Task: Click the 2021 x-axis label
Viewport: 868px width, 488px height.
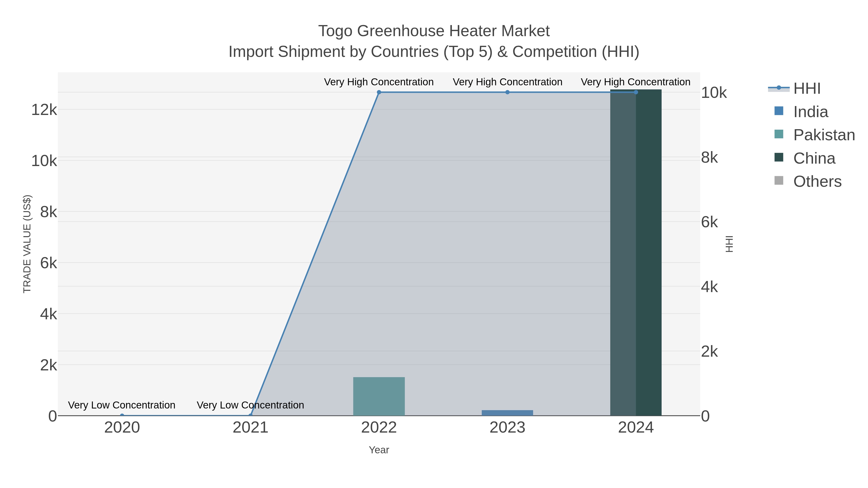Action: pyautogui.click(x=250, y=428)
